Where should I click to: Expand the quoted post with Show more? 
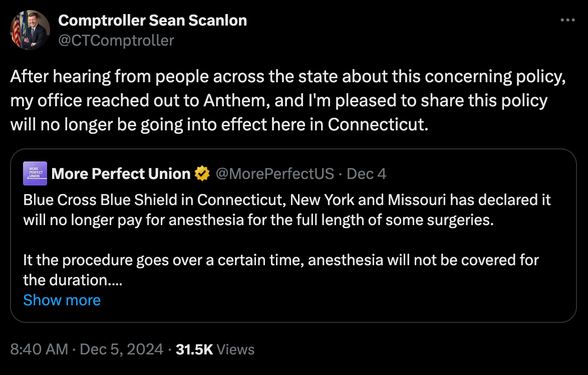tap(62, 300)
